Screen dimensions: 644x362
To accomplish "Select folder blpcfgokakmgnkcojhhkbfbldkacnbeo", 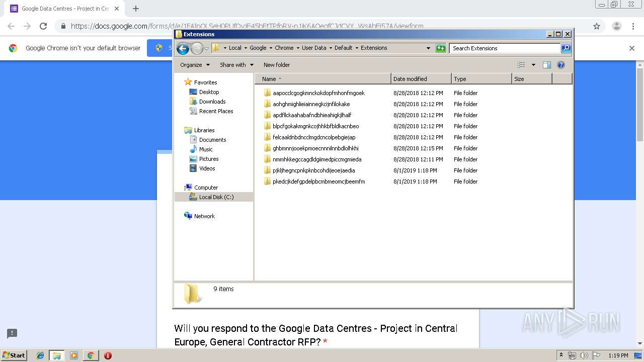I will 315,126.
